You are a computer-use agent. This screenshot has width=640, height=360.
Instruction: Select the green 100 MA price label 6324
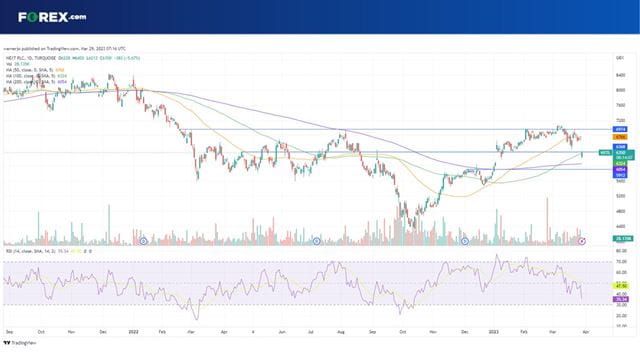(x=620, y=163)
